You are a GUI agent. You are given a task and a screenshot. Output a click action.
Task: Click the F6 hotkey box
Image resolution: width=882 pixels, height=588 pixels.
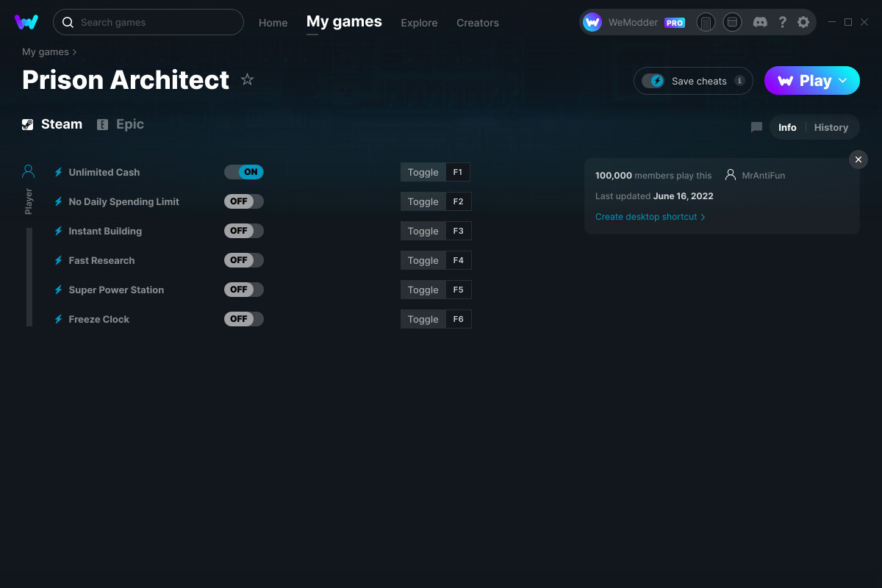(459, 319)
